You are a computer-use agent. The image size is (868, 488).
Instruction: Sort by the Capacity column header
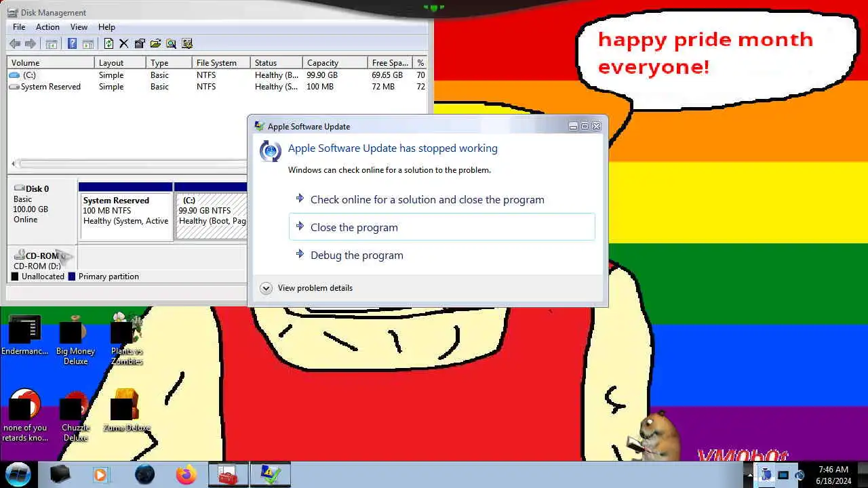coord(335,62)
